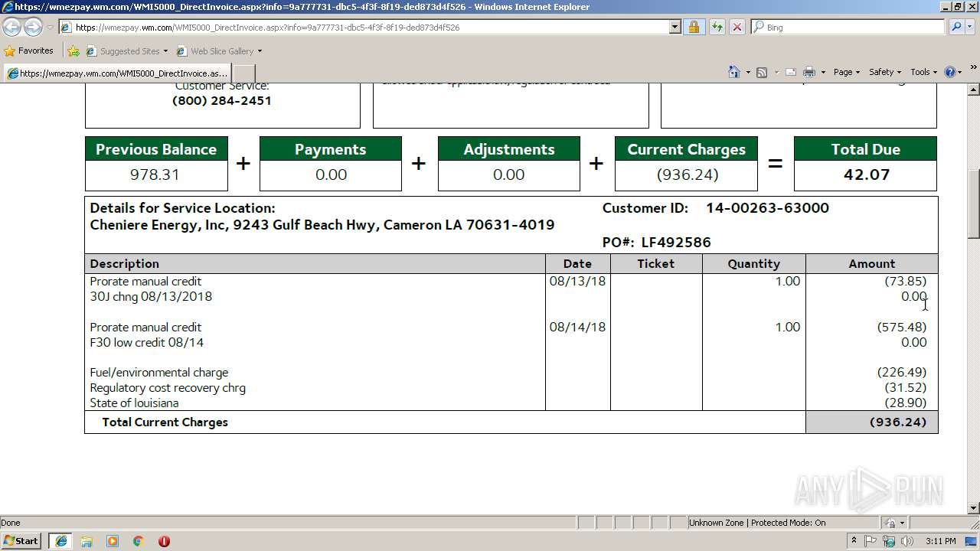Expand the address bar URL dropdown
Image resolution: width=980 pixels, height=551 pixels.
tap(675, 27)
